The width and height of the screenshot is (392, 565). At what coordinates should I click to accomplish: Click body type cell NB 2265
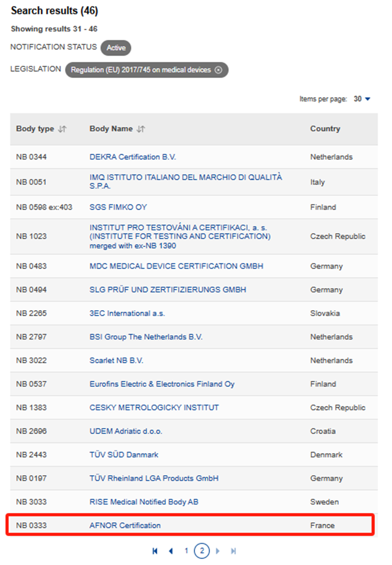pos(31,314)
